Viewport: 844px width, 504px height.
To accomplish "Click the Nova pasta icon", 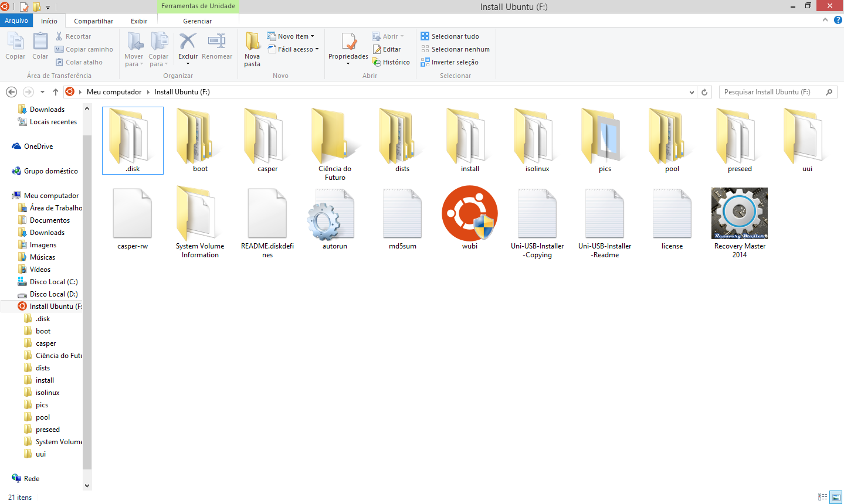I will coord(252,43).
